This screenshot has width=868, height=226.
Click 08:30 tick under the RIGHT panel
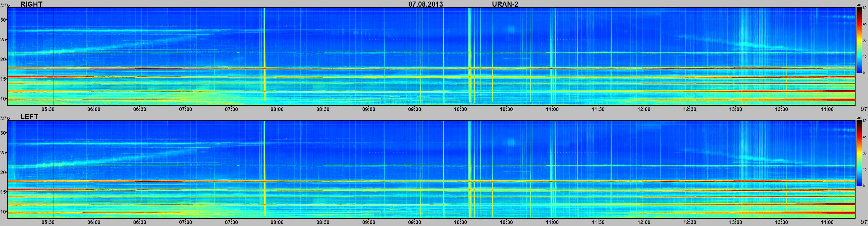(323, 109)
